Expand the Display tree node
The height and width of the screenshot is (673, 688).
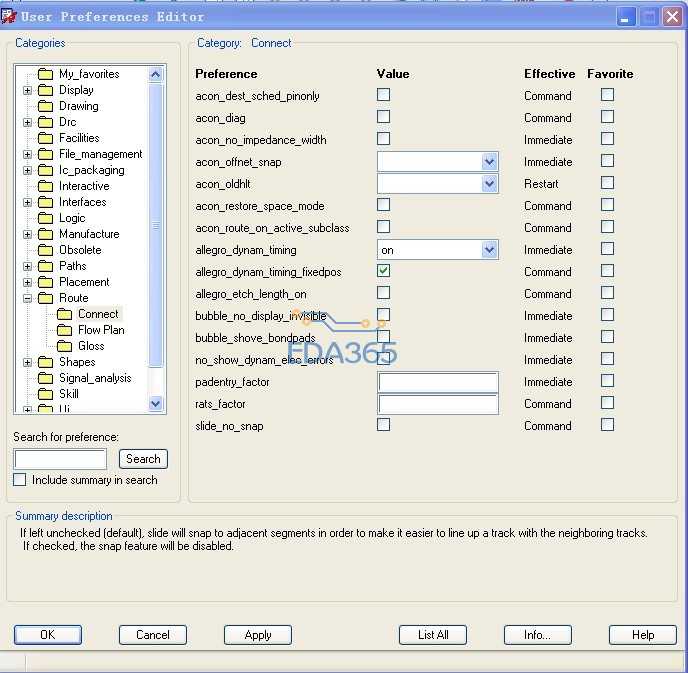pyautogui.click(x=28, y=90)
